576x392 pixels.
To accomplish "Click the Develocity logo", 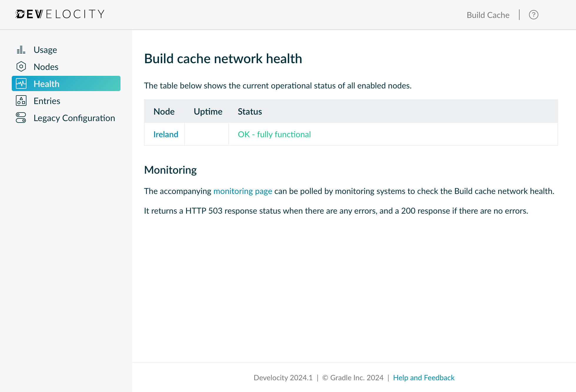I will 59,14.
